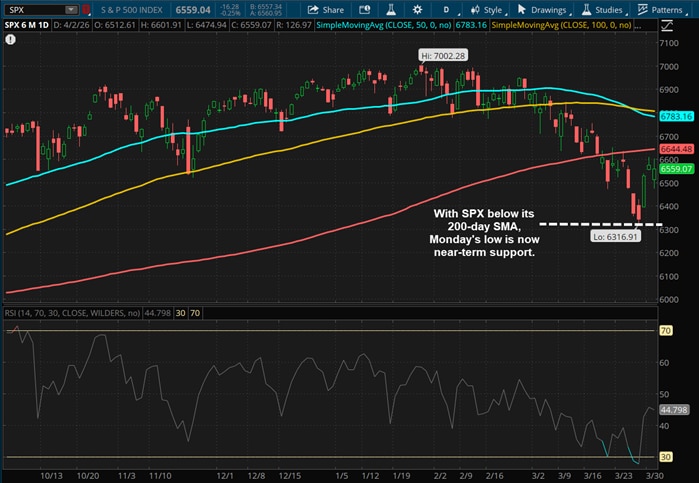Select the RSI (14, 70, 30, CLOSE, WILDERS, no) label
Viewport: 699px width, 483px height.
(72, 313)
